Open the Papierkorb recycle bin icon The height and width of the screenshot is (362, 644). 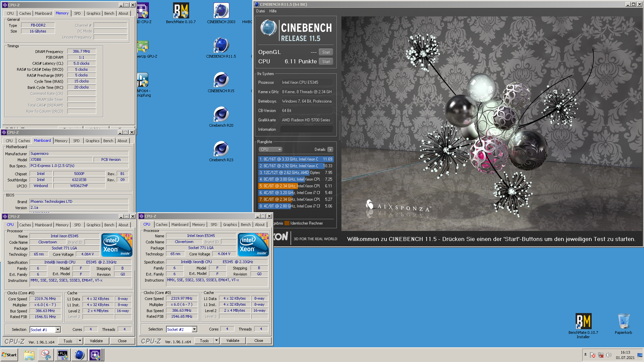[x=624, y=324]
